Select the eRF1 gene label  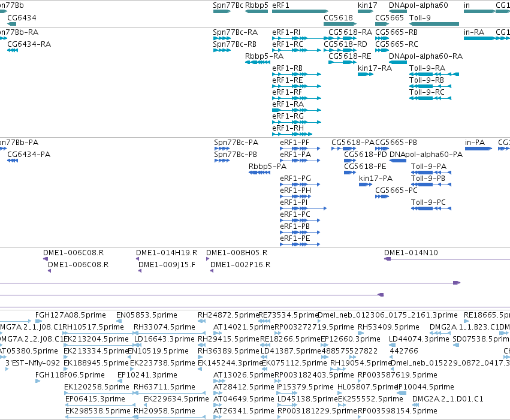[280, 5]
